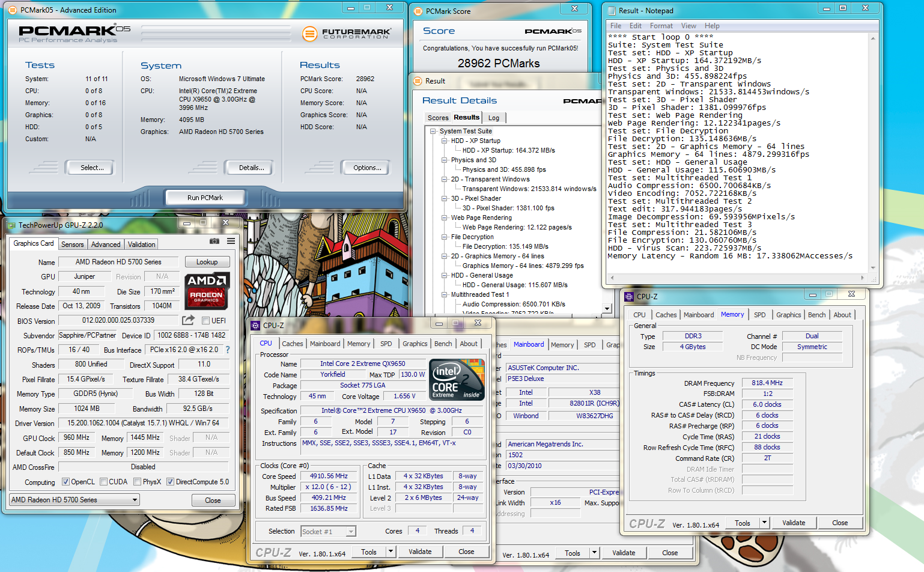Viewport: 924px width, 572px height.
Task: Open the GPU-Z hamburger menu icon
Action: tap(231, 241)
